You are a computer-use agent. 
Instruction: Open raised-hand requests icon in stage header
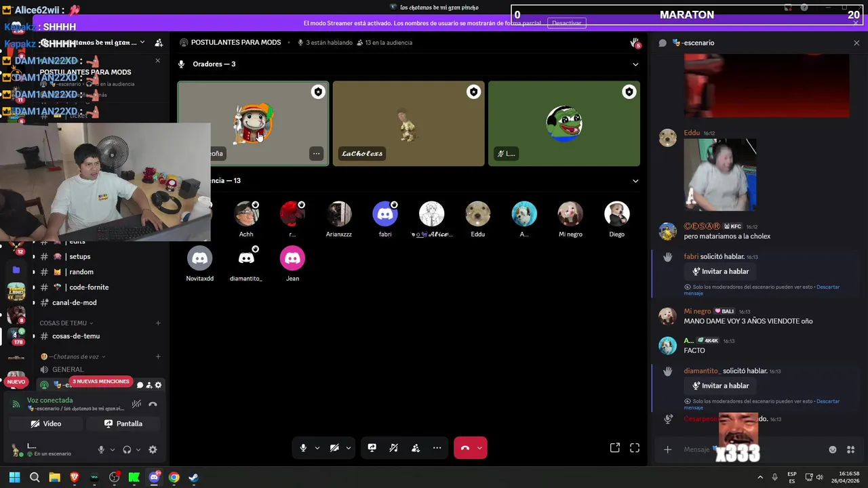[635, 43]
